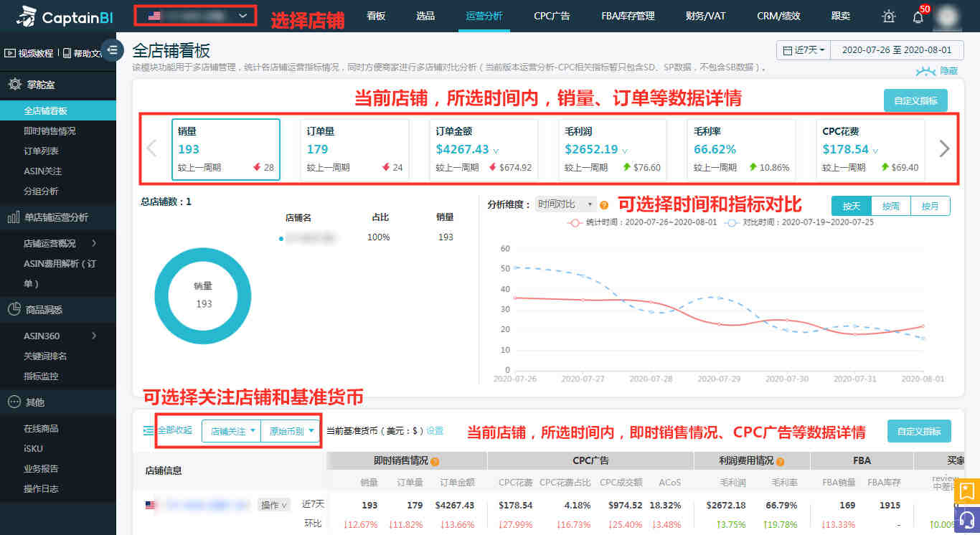Screen dimensions: 980x535
Task: Select the 毛利率 metric card
Action: pos(741,149)
